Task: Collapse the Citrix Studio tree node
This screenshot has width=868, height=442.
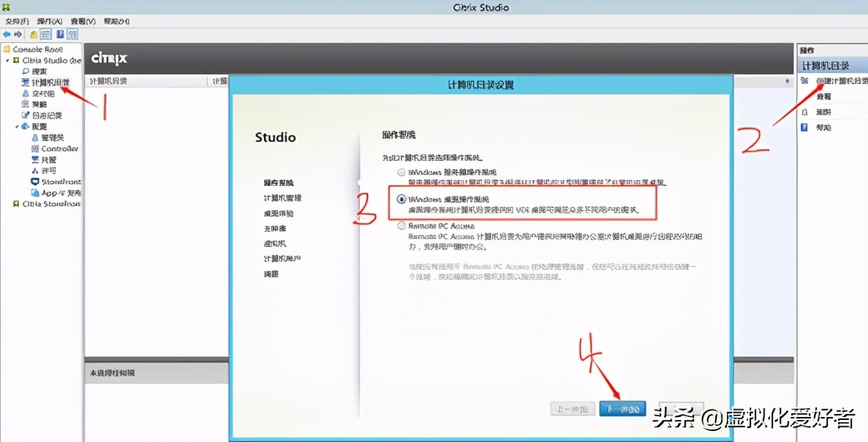Action: [8, 60]
